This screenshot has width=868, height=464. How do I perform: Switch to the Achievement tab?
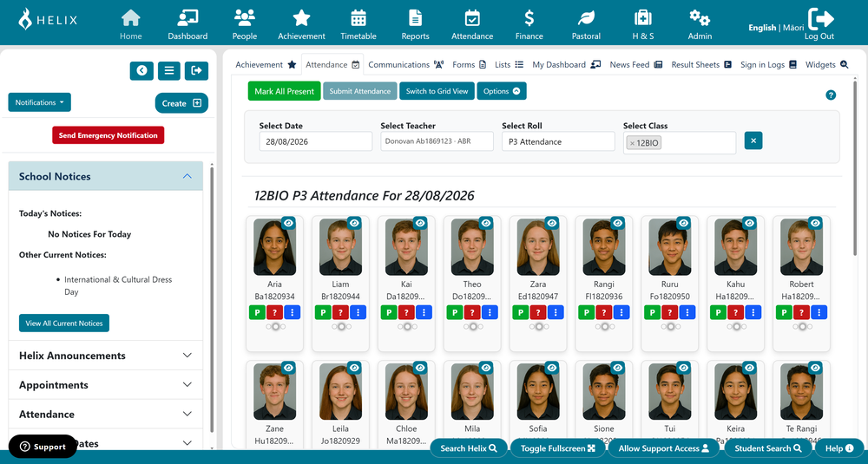click(266, 65)
